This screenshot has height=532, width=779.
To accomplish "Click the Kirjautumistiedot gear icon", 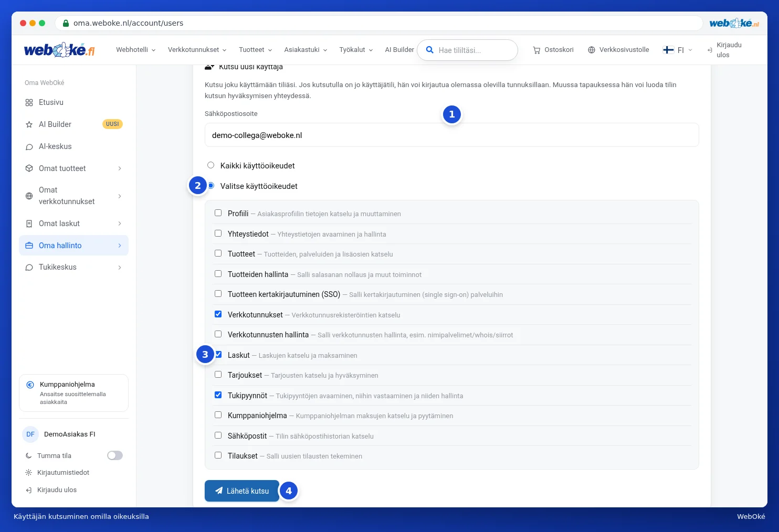I will [x=29, y=473].
